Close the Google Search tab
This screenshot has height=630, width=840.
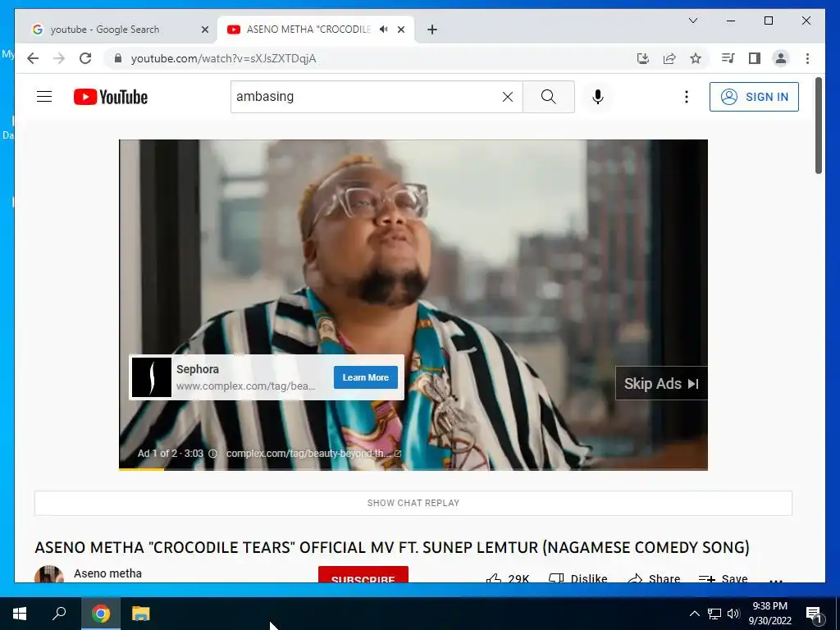(x=204, y=30)
